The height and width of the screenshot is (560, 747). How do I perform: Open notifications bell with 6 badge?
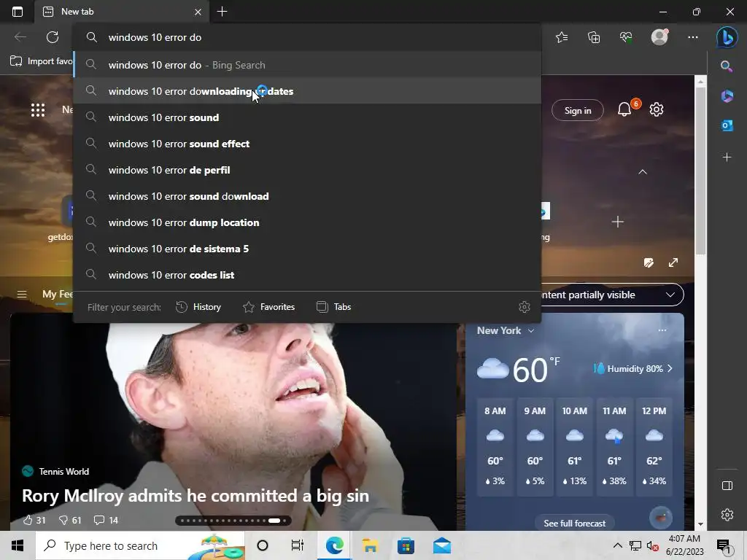624,109
